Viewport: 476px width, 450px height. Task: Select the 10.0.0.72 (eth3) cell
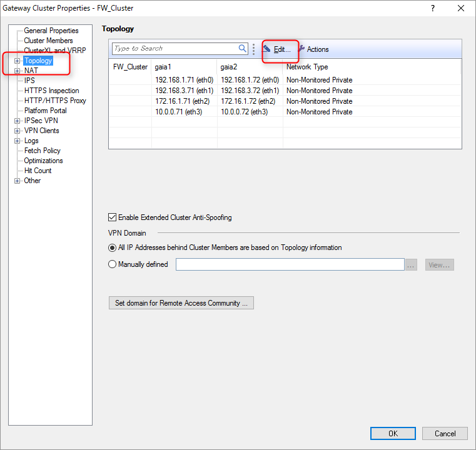click(x=250, y=112)
